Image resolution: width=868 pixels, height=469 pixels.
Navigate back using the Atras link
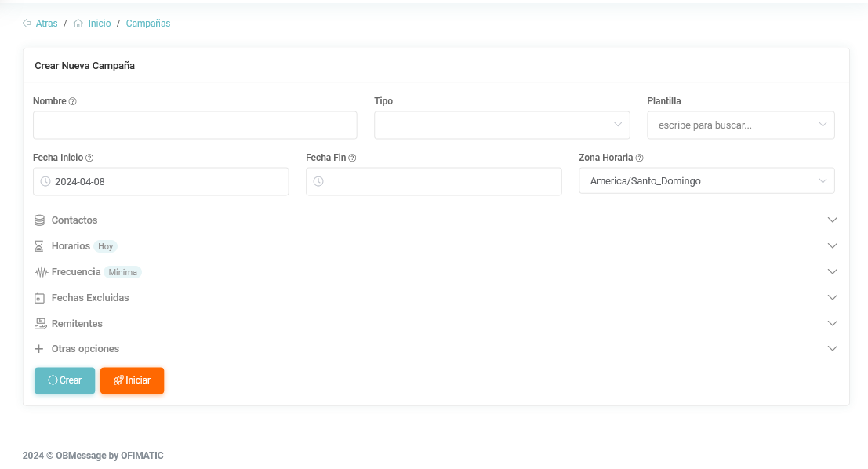(46, 24)
